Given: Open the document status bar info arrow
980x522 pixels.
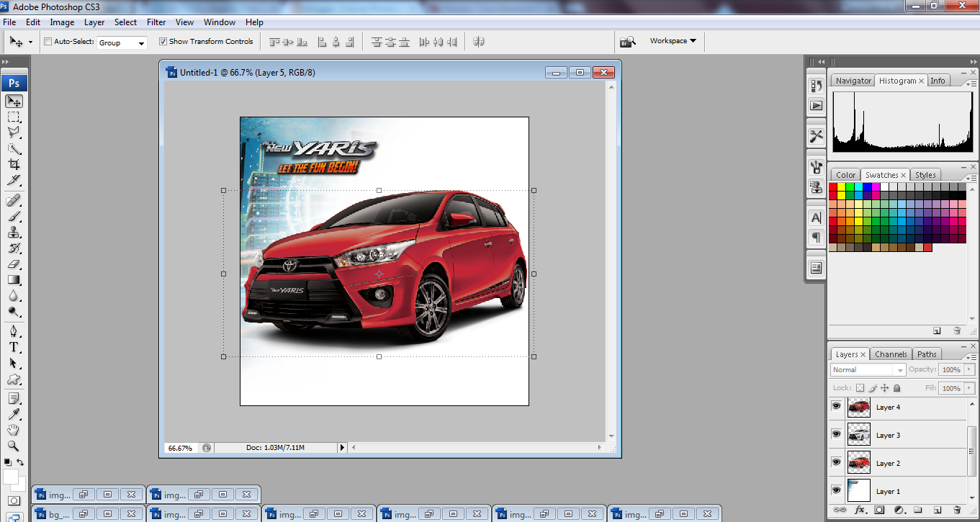Looking at the screenshot, I should tap(342, 447).
